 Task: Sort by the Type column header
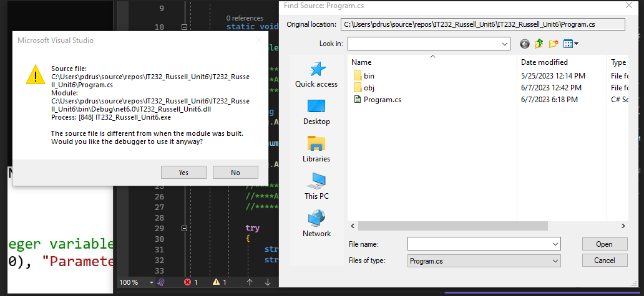tap(618, 62)
